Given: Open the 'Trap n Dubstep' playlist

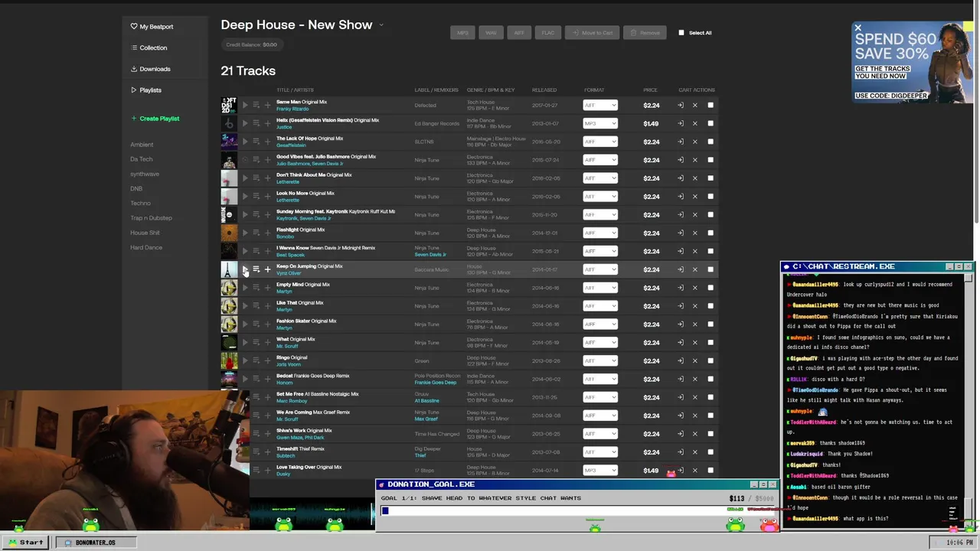Looking at the screenshot, I should (151, 218).
